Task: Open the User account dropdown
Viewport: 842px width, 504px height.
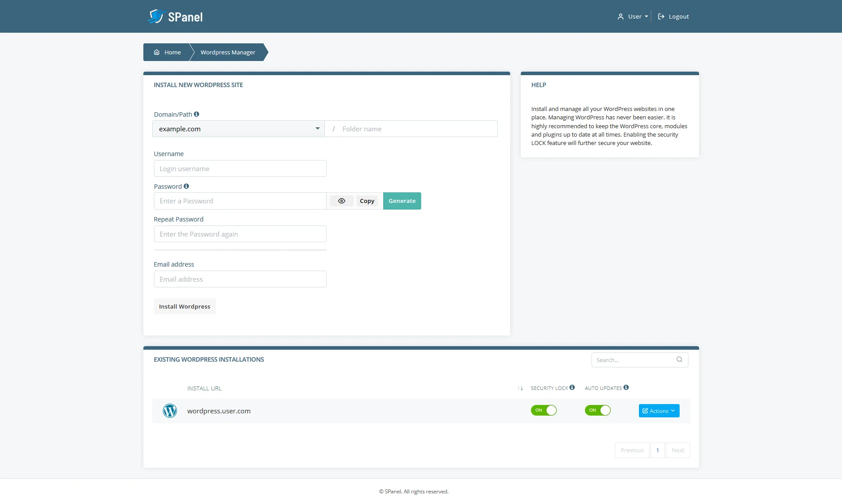Action: coord(632,16)
